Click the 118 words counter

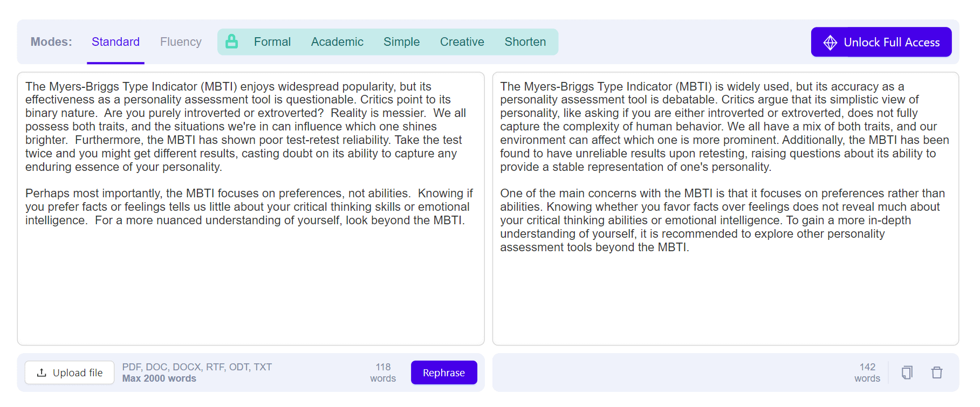coord(383,372)
